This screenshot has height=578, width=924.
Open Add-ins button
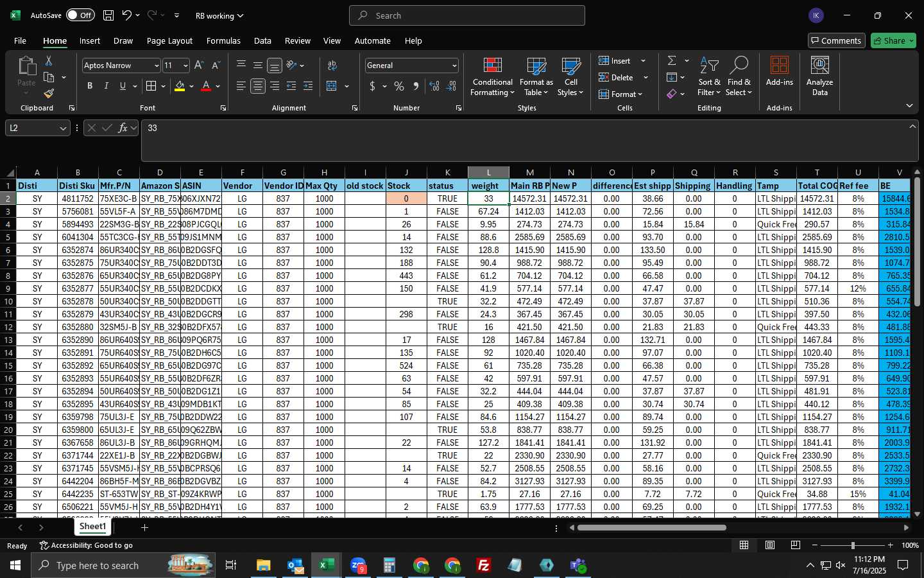780,71
